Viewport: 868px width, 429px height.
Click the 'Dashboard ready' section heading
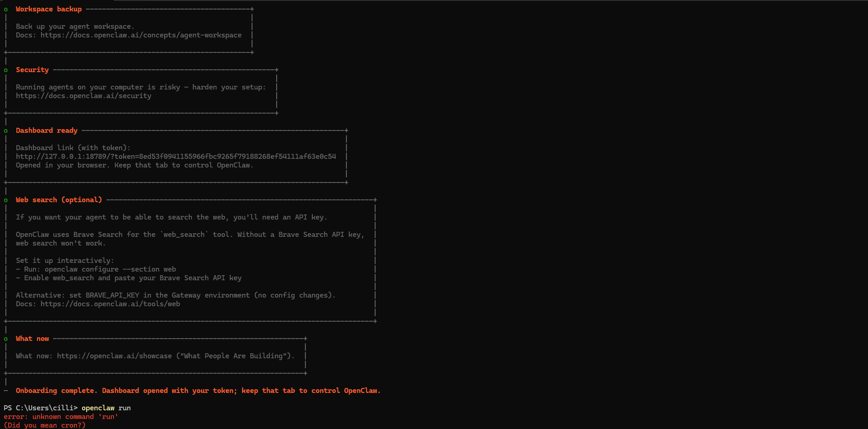point(46,131)
